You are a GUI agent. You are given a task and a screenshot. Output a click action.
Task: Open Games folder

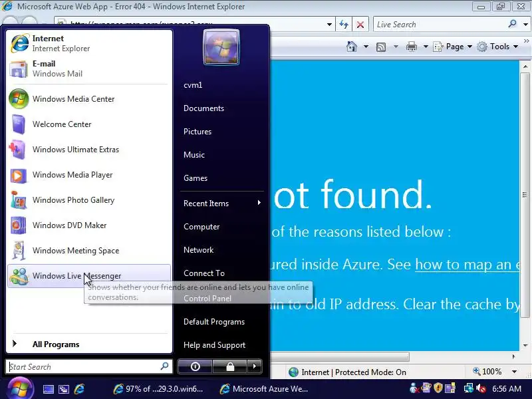click(x=196, y=178)
